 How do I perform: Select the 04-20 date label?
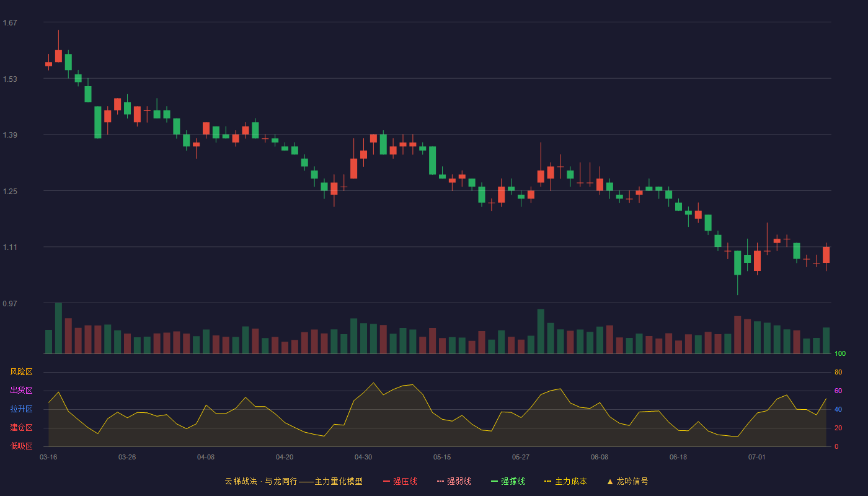click(285, 457)
